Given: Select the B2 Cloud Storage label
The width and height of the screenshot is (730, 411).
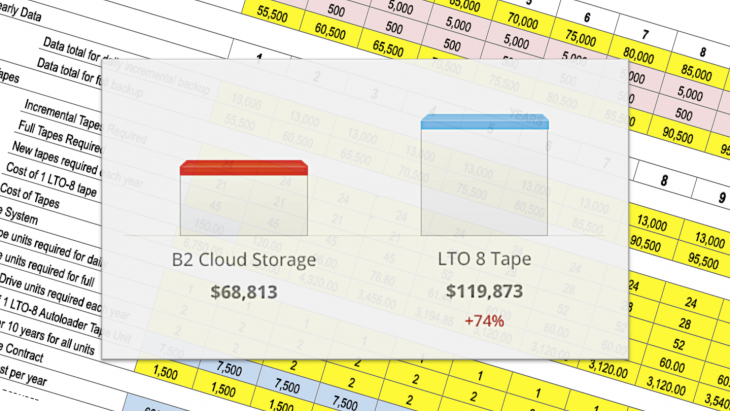Looking at the screenshot, I should pos(244,260).
